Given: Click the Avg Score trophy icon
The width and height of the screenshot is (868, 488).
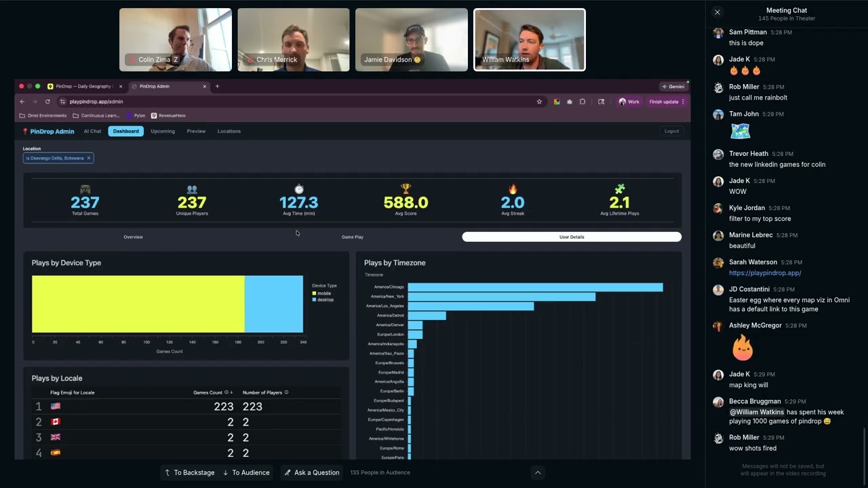Looking at the screenshot, I should coord(406,189).
